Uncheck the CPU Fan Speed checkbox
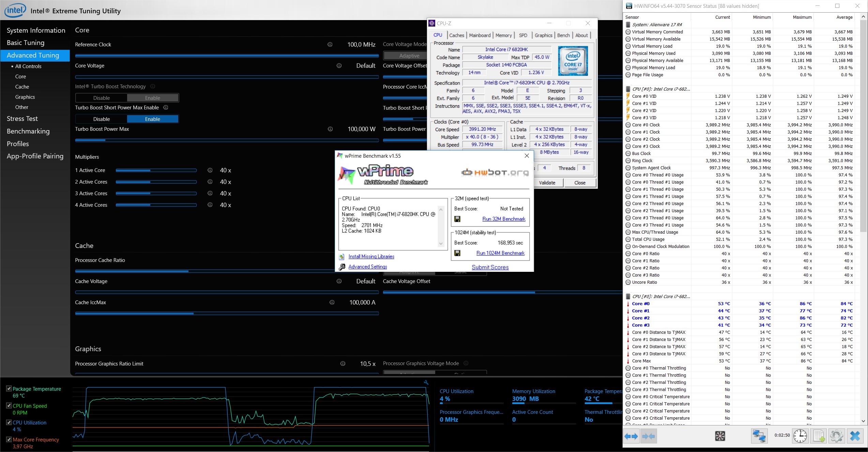This screenshot has width=868, height=452. (9, 406)
